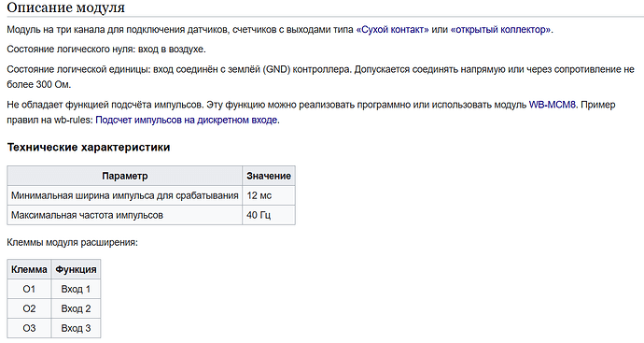Click the 40 Гц value cell
Image resolution: width=644 pixels, height=343 pixels.
click(269, 215)
